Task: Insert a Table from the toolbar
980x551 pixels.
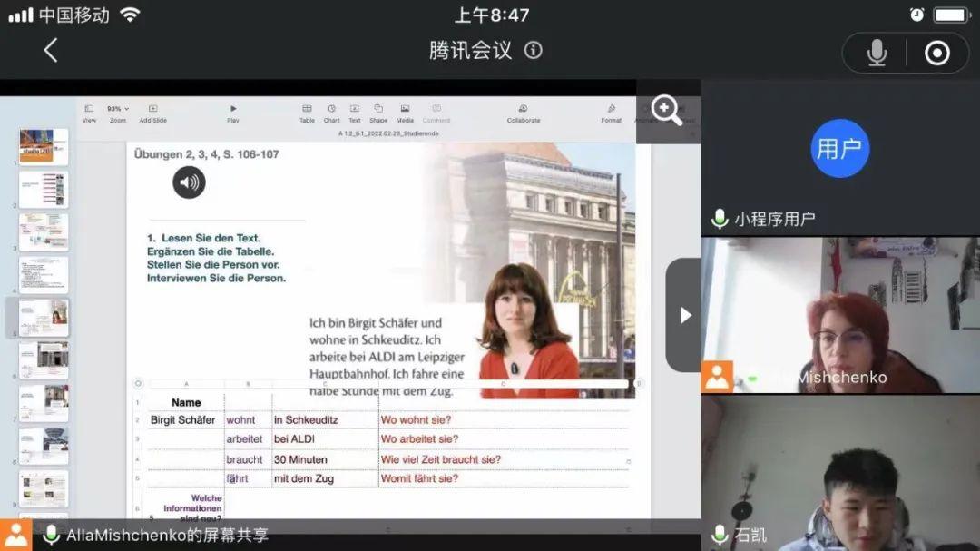Action: (x=307, y=113)
